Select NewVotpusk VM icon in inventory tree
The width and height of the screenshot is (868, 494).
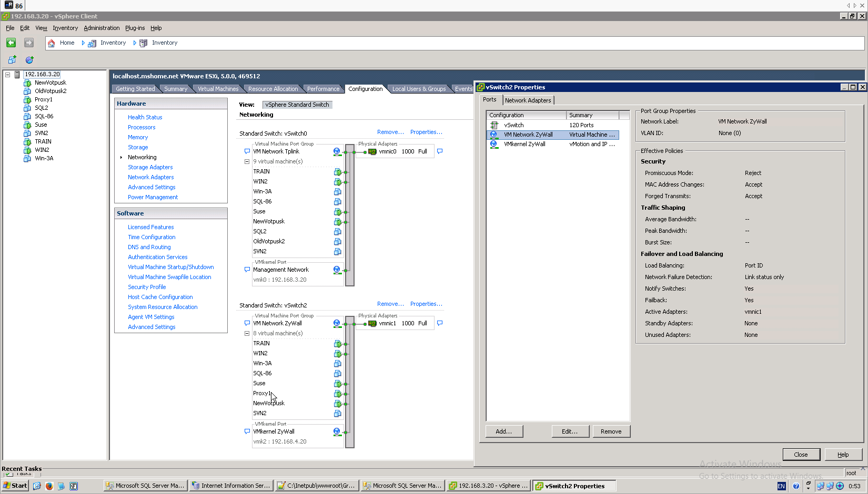(x=27, y=83)
